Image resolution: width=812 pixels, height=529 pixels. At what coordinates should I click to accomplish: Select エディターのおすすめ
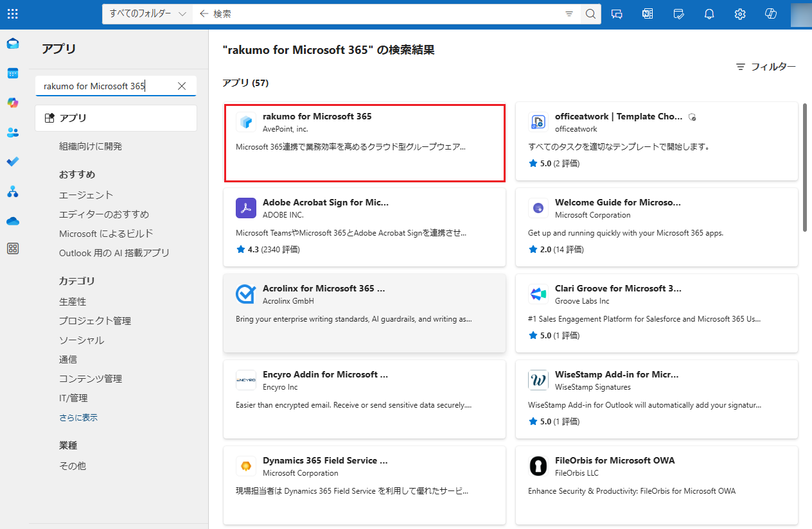coord(104,214)
